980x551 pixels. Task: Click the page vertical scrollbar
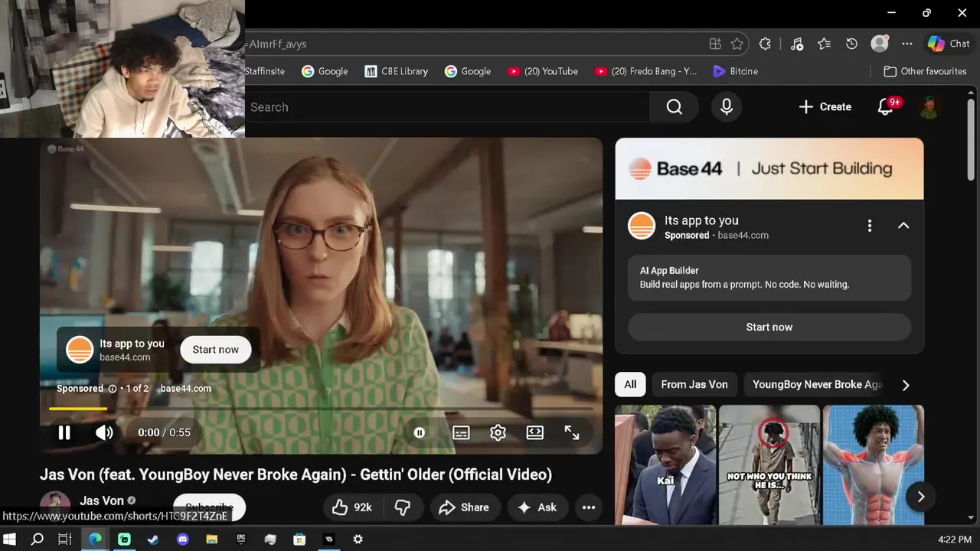pyautogui.click(x=972, y=142)
